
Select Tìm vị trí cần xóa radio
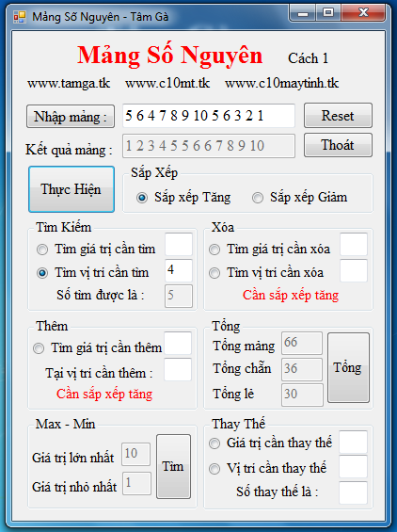point(266,272)
